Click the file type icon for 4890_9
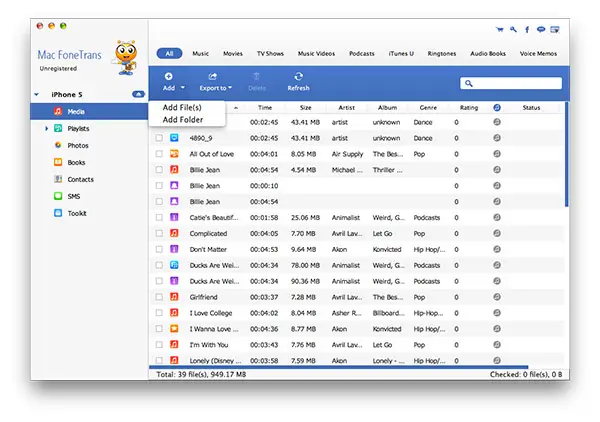The height and width of the screenshot is (422, 600). pos(174,138)
